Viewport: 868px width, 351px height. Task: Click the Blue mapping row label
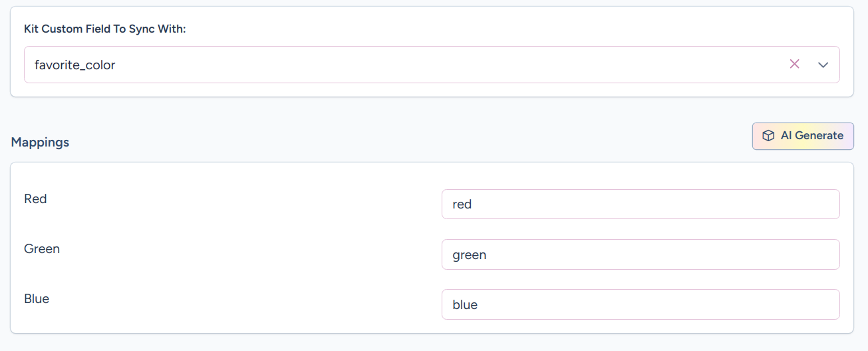click(37, 298)
